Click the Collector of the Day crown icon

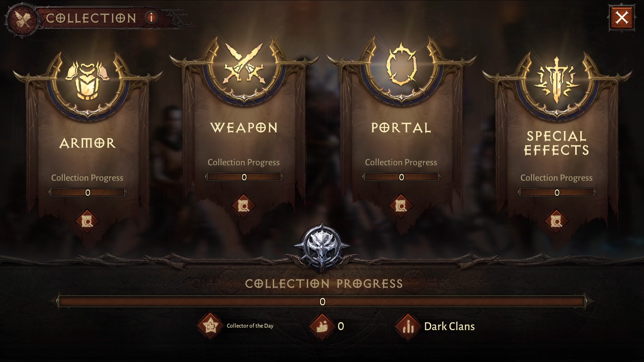pos(210,325)
